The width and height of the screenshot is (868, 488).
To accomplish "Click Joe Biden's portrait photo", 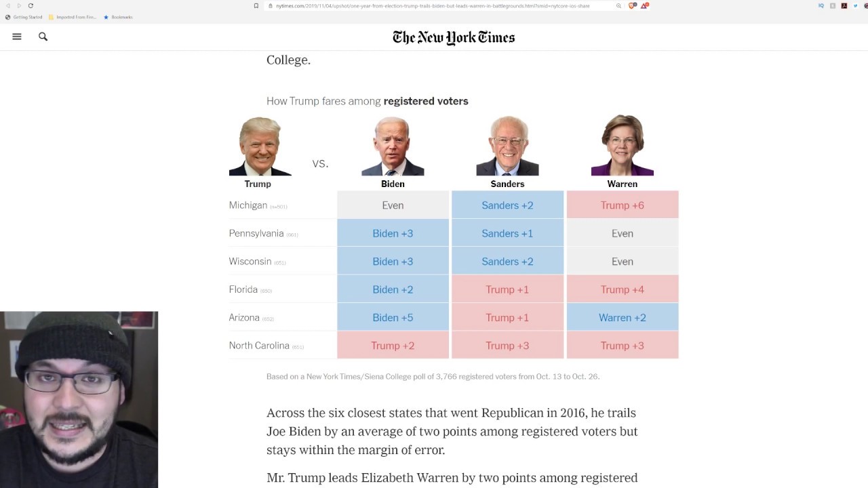I will 393,146.
